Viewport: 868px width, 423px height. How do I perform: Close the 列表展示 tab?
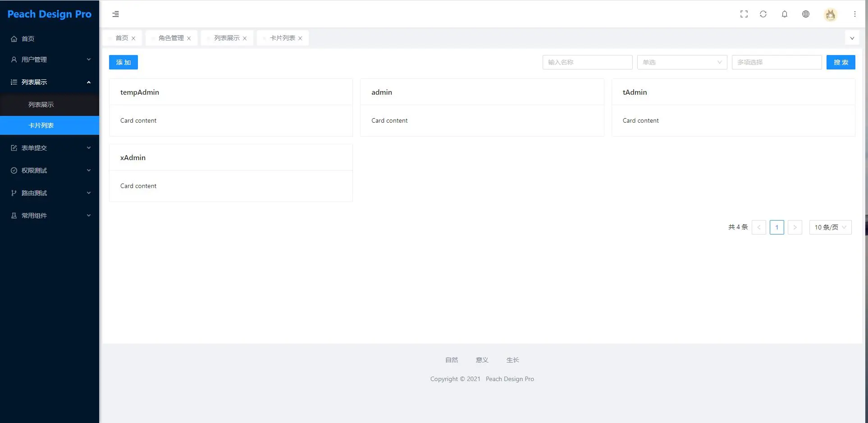tap(245, 38)
